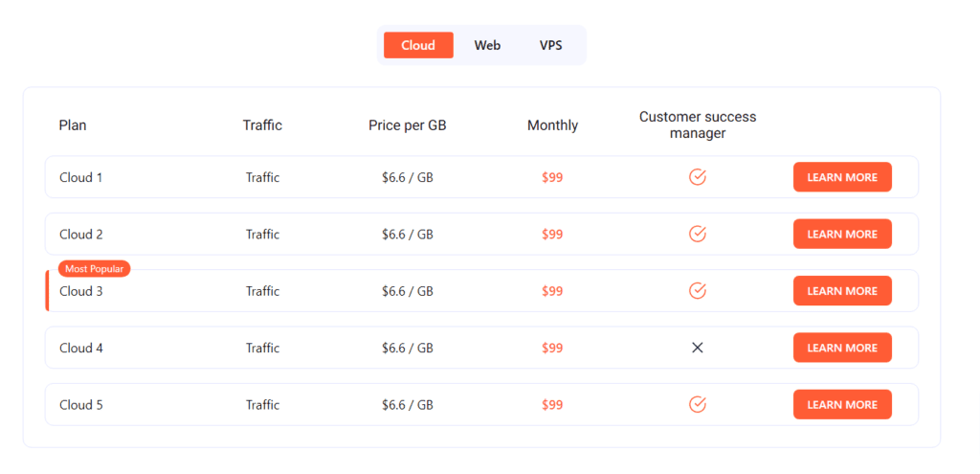The image size is (980, 474).
Task: Click the checkmark icon in Cloud 5 row
Action: [x=698, y=405]
